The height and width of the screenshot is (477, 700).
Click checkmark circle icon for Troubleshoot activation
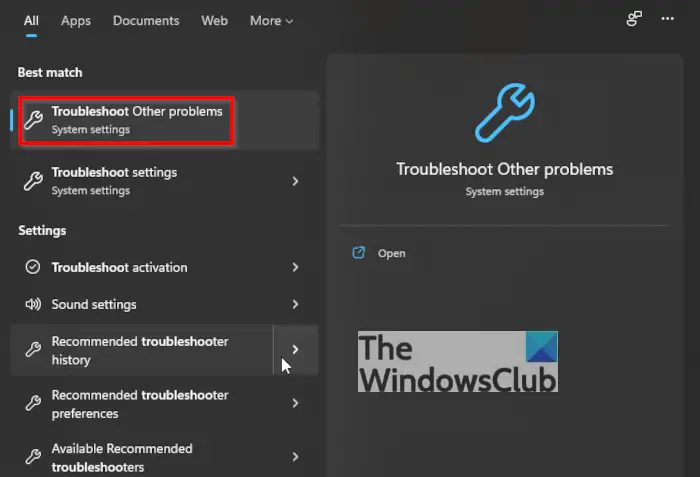[x=33, y=267]
